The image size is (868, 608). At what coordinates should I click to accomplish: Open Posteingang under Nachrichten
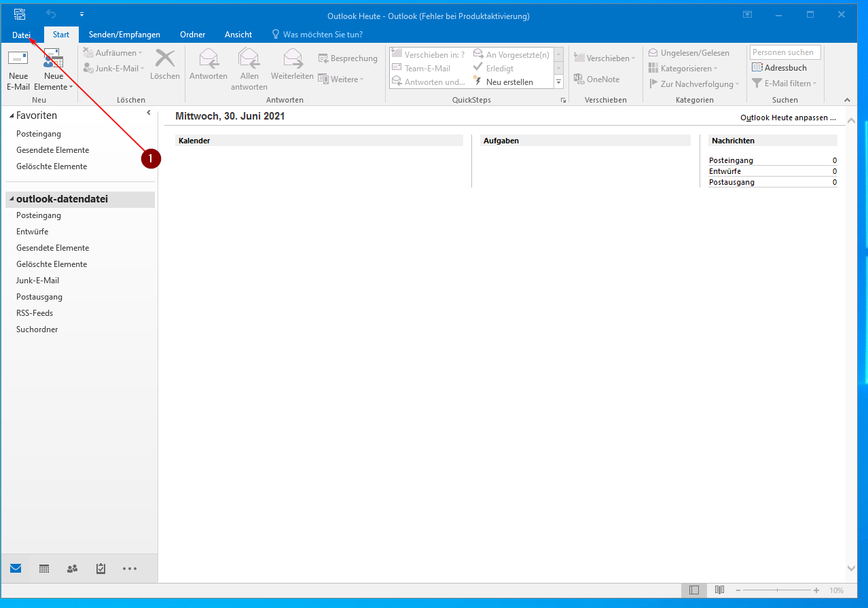click(x=731, y=160)
